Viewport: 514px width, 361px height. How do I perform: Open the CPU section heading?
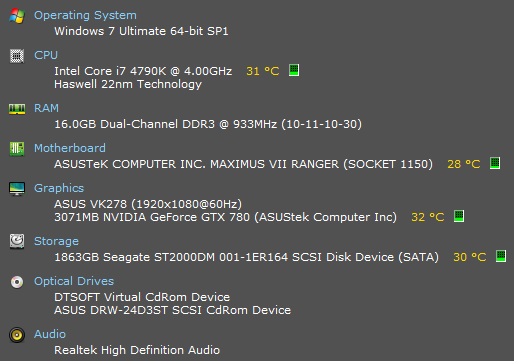(x=46, y=55)
